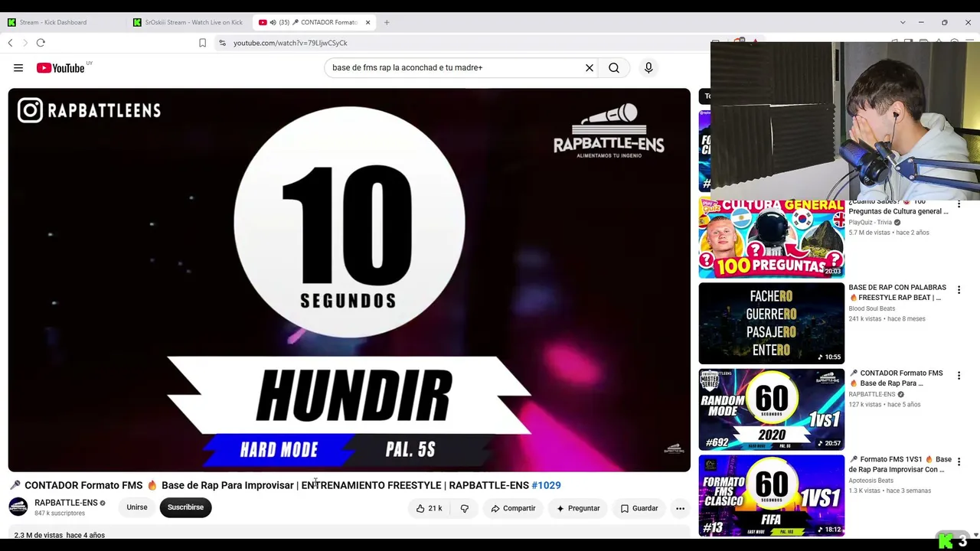Pause the video by clicking the player
The height and width of the screenshot is (551, 980).
349,280
